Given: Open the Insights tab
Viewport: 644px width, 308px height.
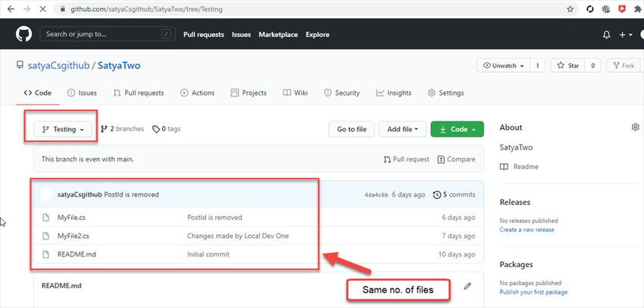Looking at the screenshot, I should click(x=393, y=93).
